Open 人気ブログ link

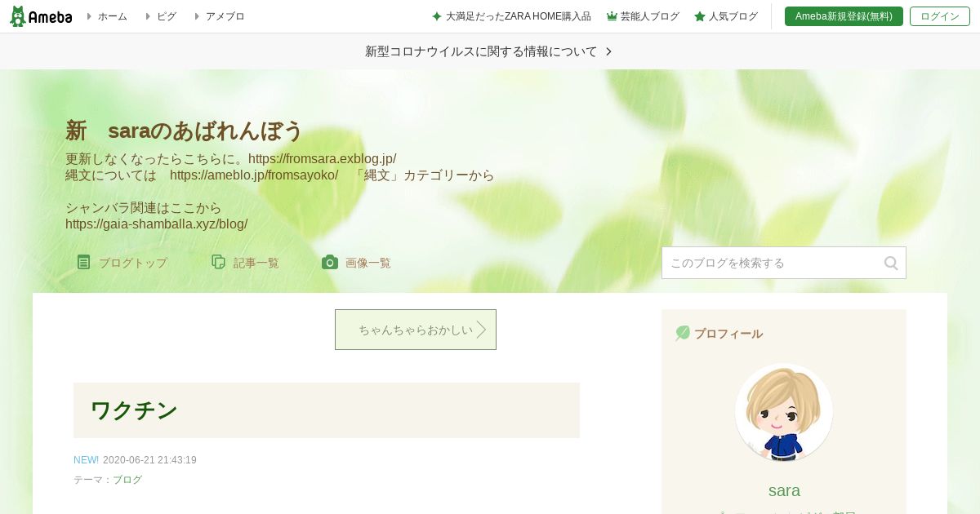pos(733,16)
